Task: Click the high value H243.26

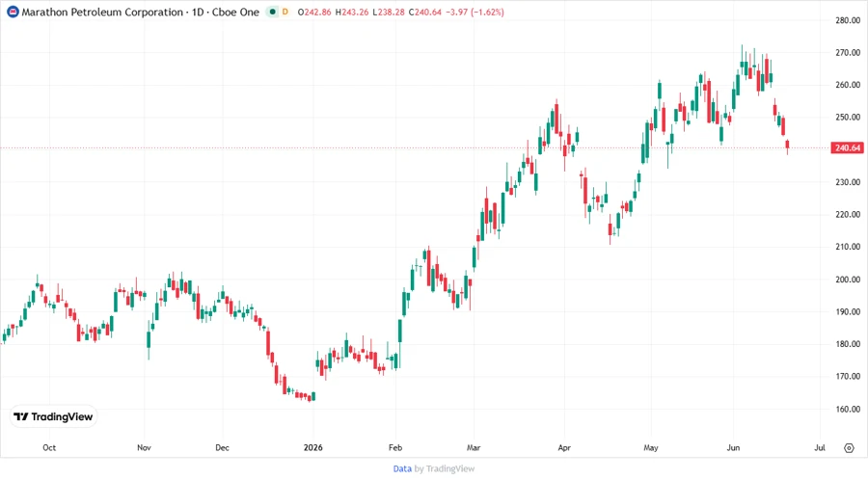Action: pyautogui.click(x=351, y=12)
